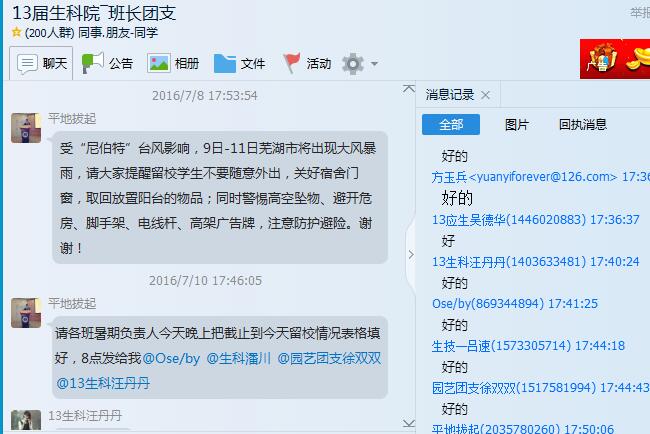The image size is (650, 434).
Task: Open the 活动 red flag icon
Action: point(291,63)
